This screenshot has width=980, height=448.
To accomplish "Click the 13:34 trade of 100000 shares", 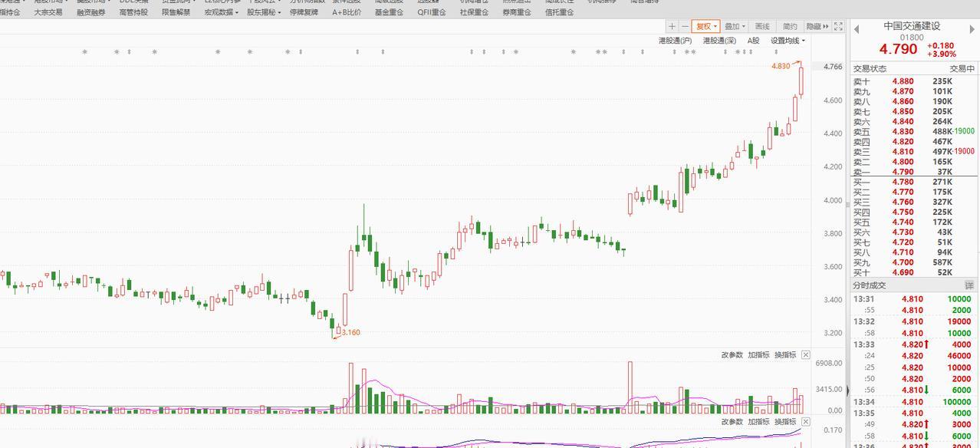I will 913,402.
